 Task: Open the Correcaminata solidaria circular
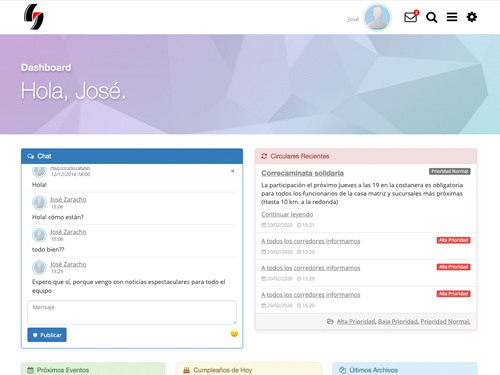click(302, 173)
